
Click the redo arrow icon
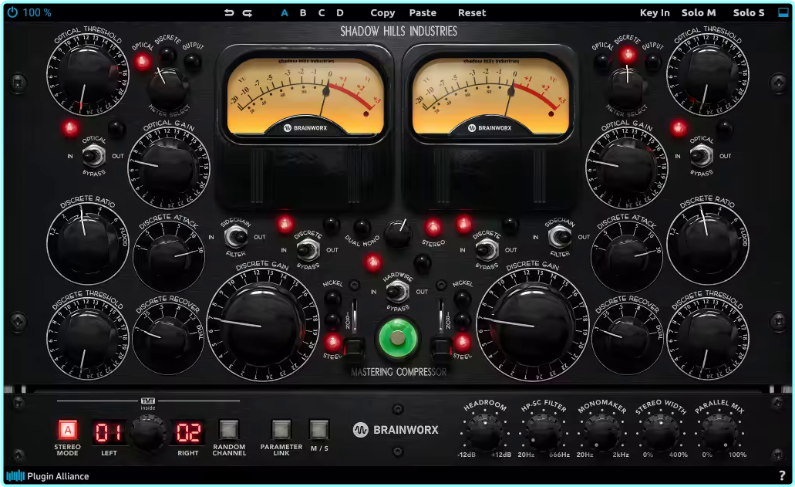point(247,13)
